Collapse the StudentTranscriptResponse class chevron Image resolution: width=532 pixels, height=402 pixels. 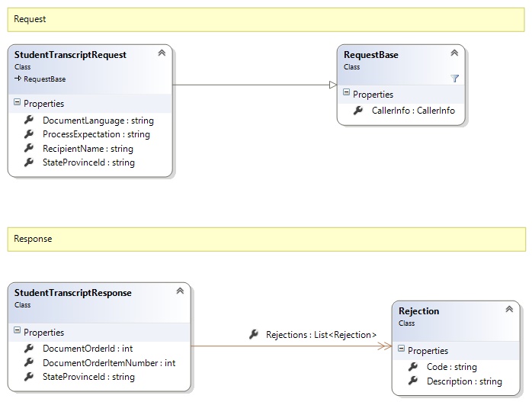point(180,291)
